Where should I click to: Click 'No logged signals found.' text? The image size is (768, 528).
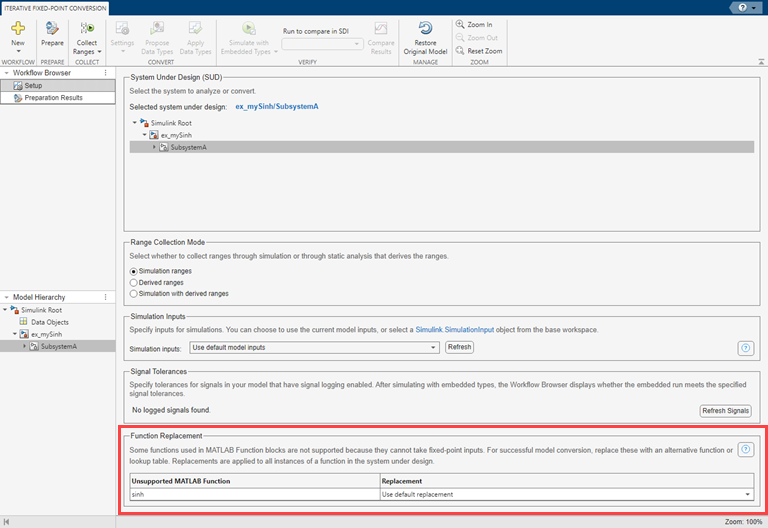point(171,410)
